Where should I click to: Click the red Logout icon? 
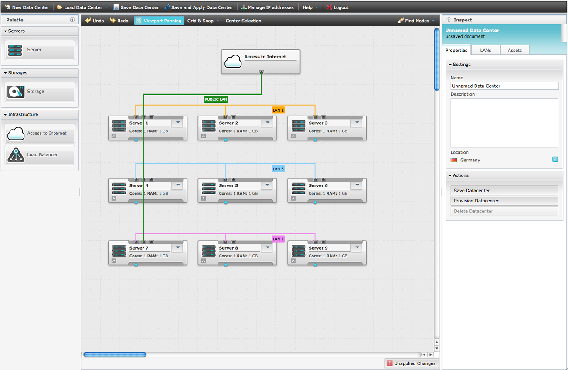(329, 7)
